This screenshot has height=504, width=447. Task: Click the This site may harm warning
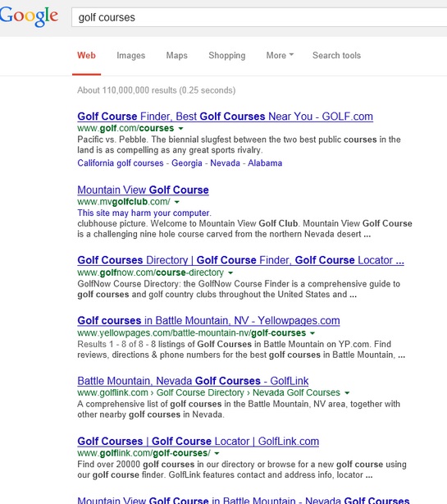click(144, 213)
